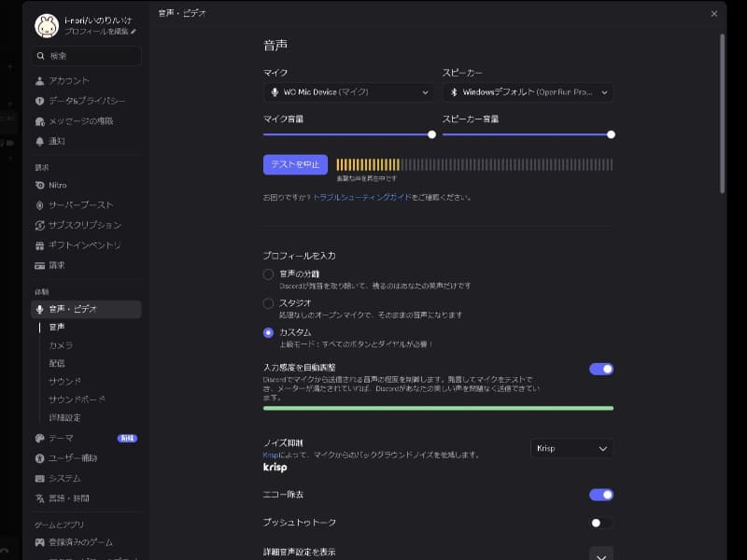Click the Bluetooth icon in スピーカー dropdown

454,92
